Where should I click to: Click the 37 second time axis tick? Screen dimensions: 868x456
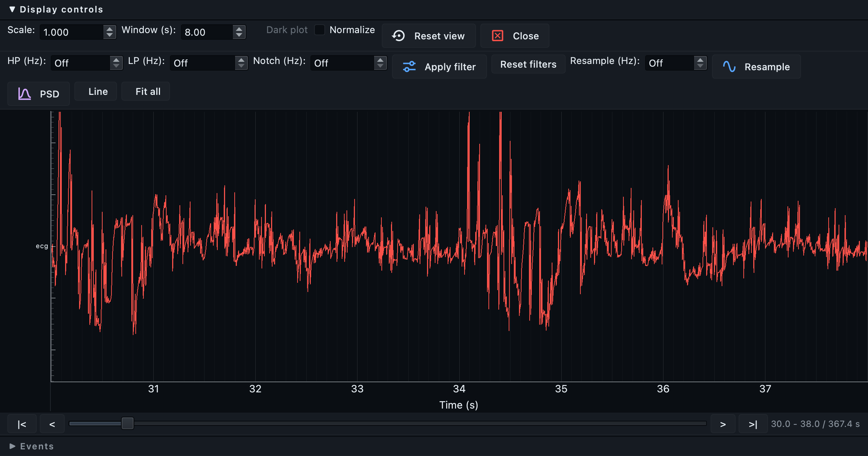[765, 389]
